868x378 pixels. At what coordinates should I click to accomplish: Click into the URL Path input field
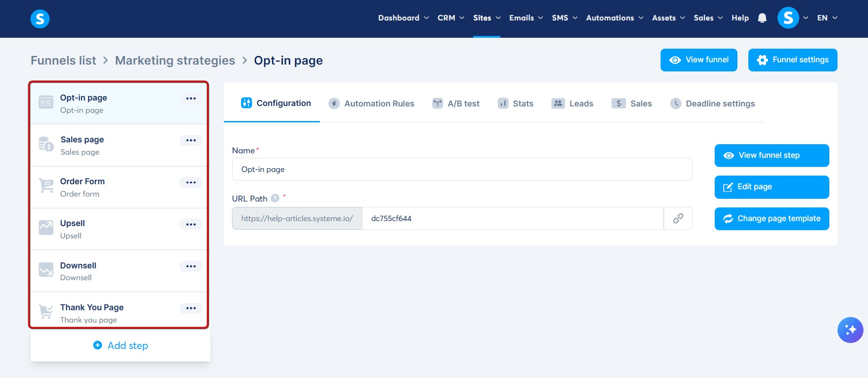point(513,218)
